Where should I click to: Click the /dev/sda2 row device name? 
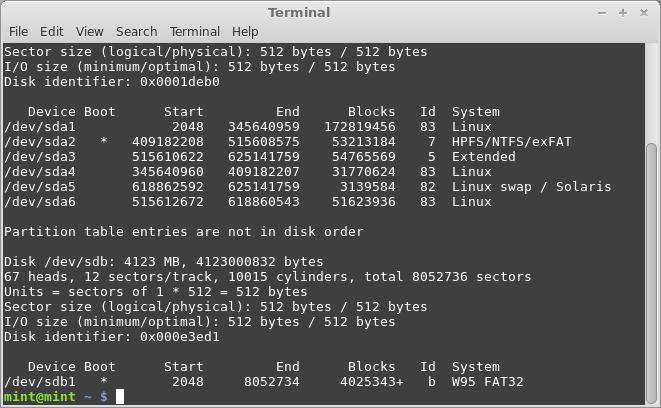pyautogui.click(x=40, y=142)
